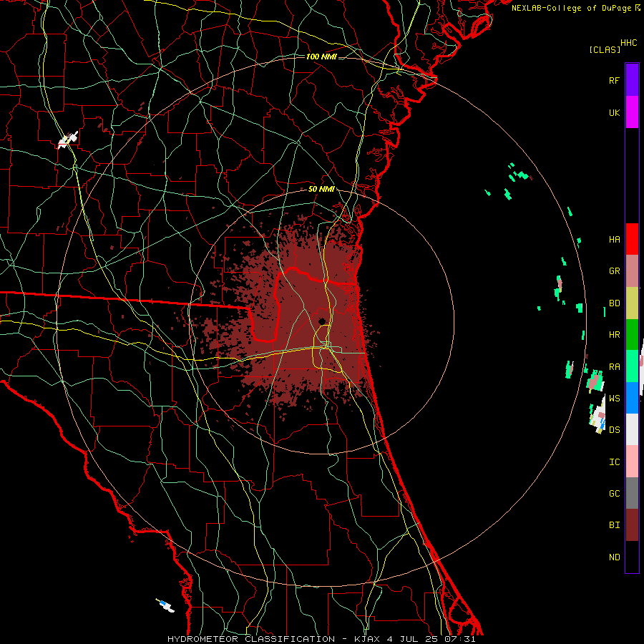
Task: Click the DS legend label
Action: 614,430
